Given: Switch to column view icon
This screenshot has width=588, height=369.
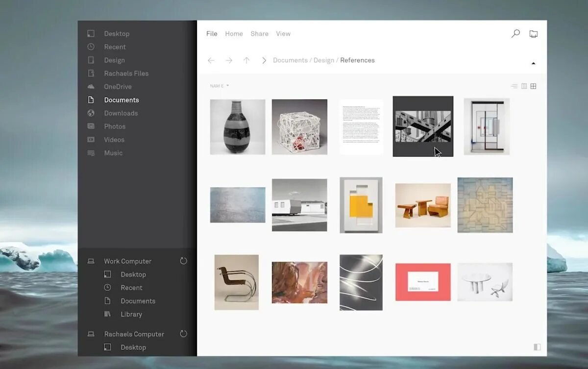Looking at the screenshot, I should tap(524, 86).
